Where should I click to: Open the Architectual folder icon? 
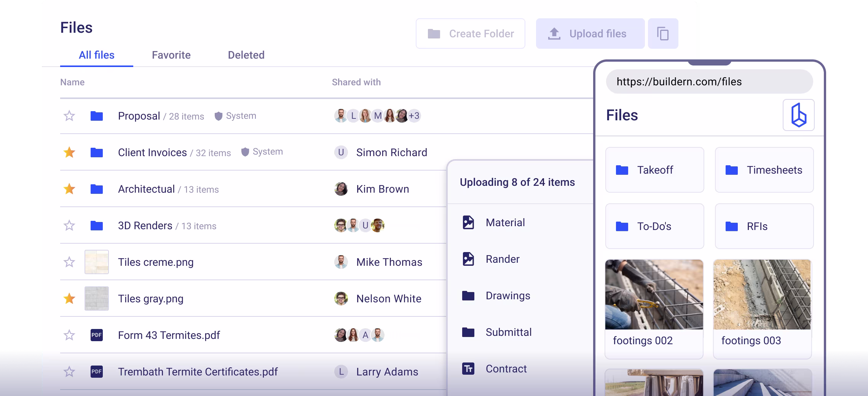coord(97,189)
